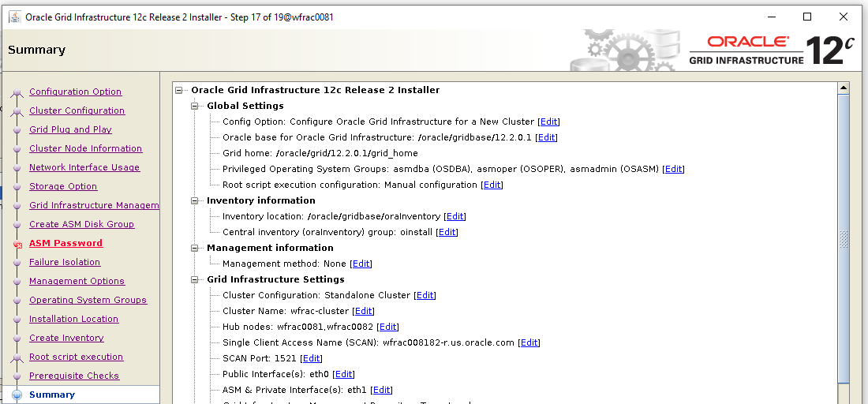Click the summary pane vertical scrollbar thumb
This screenshot has height=404, width=868.
pos(844,238)
